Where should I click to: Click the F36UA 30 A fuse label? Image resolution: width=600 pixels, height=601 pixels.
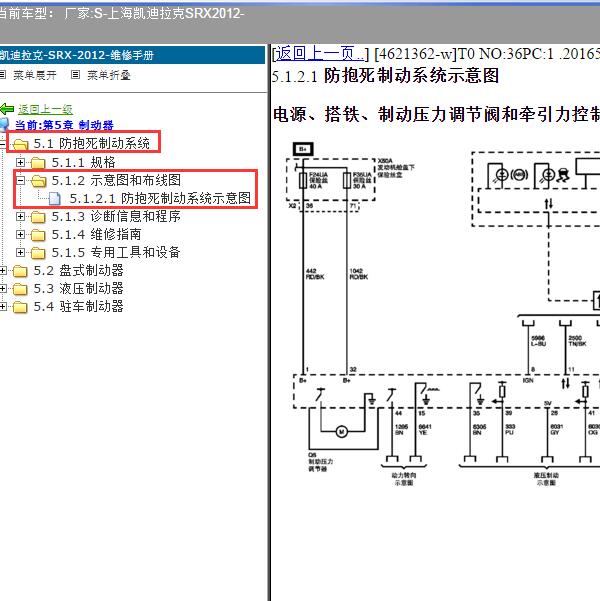pyautogui.click(x=362, y=180)
